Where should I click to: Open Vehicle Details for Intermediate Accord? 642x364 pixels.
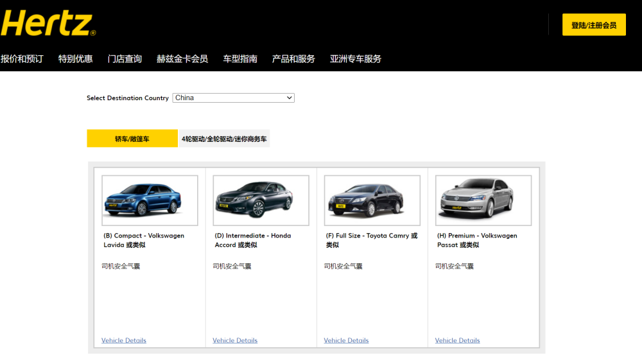coord(235,340)
